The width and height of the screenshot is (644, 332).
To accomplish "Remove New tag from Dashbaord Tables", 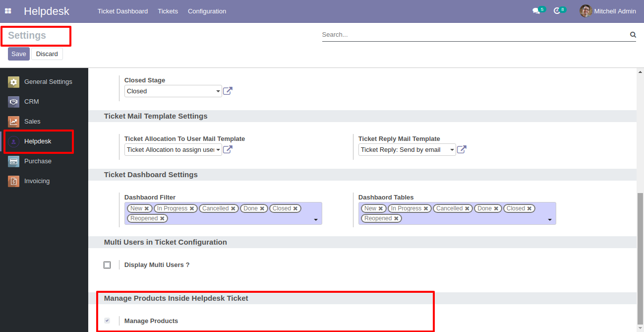I will click(x=381, y=208).
